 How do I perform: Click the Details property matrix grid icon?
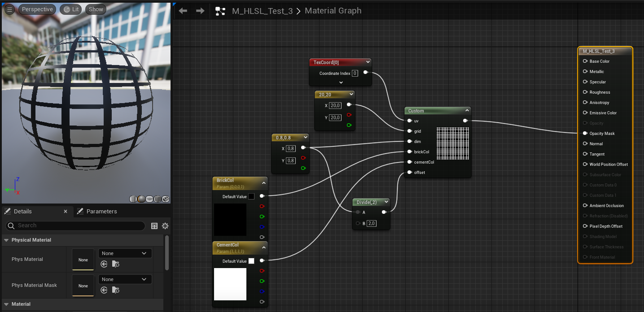pyautogui.click(x=154, y=226)
